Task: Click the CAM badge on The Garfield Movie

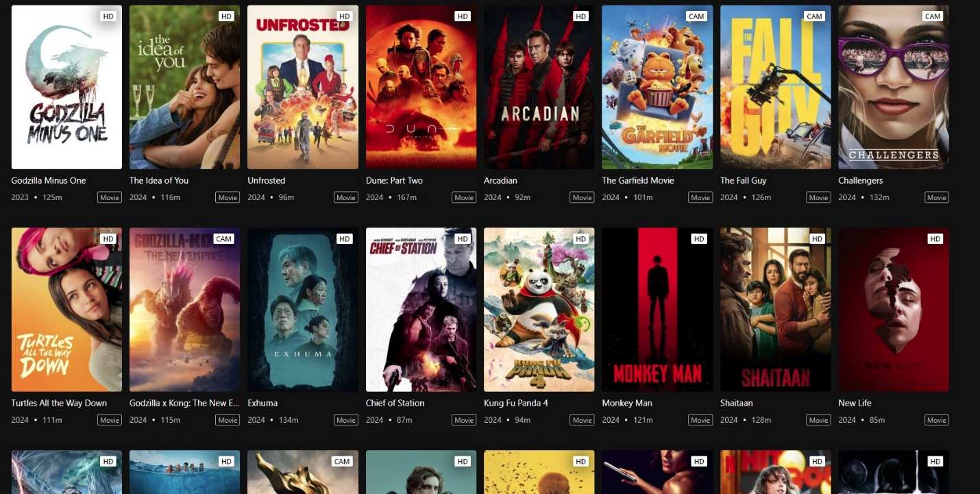Action: coord(696,16)
